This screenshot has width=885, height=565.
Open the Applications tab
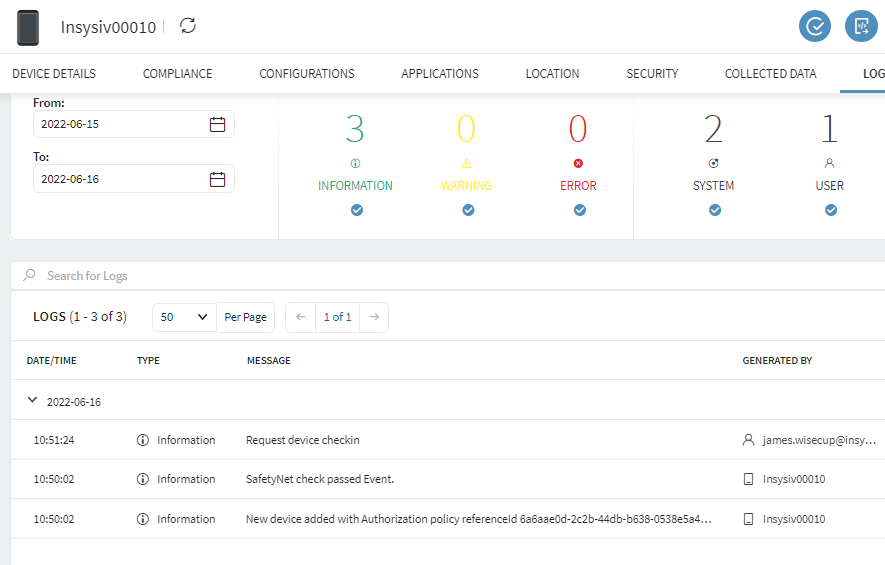tap(440, 74)
